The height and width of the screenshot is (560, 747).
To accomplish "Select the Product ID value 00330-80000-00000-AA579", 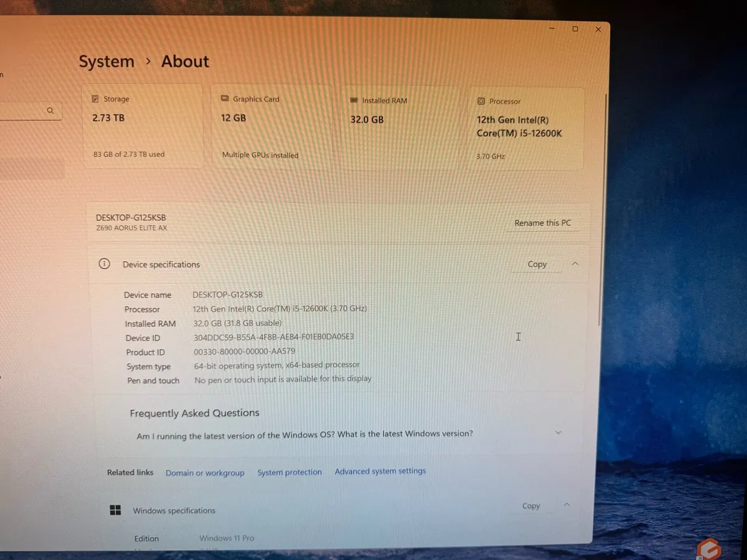I will (x=245, y=352).
